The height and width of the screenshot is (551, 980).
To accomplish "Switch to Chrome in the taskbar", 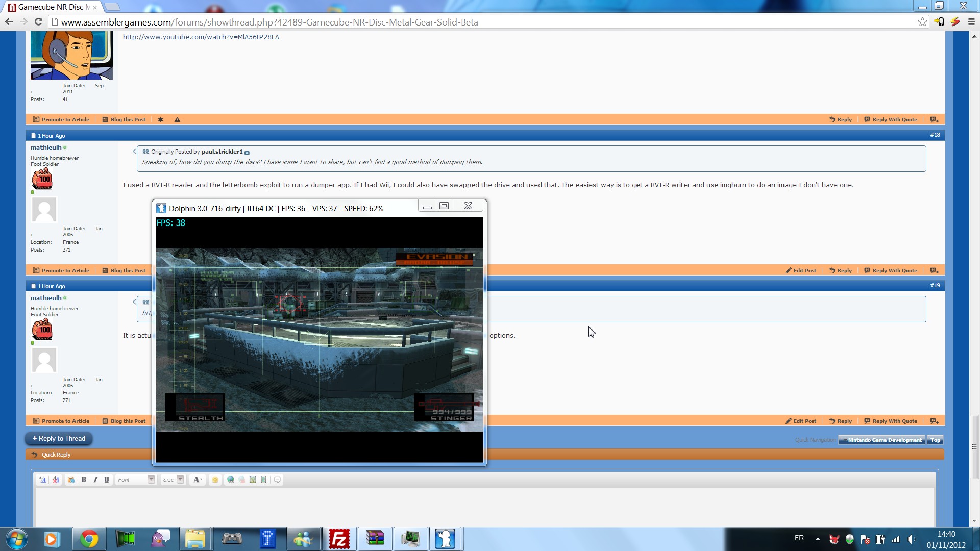I will (x=89, y=539).
